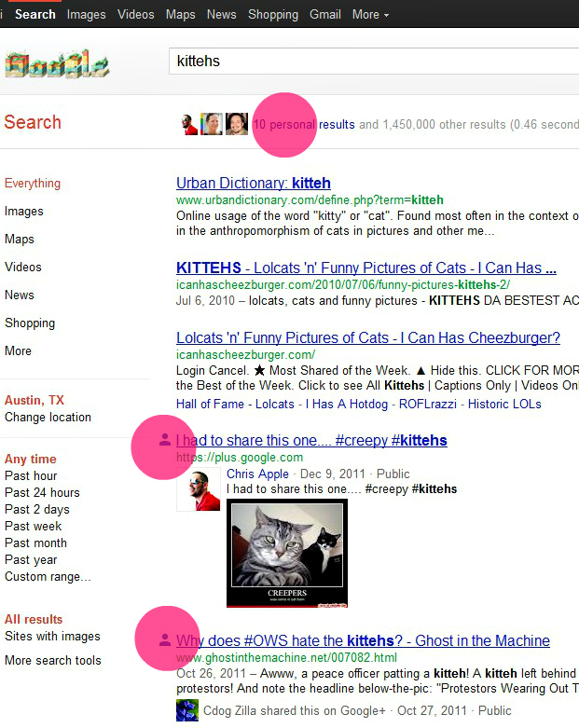
Task: Filter by Maps in the left sidebar
Action: pyautogui.click(x=20, y=240)
